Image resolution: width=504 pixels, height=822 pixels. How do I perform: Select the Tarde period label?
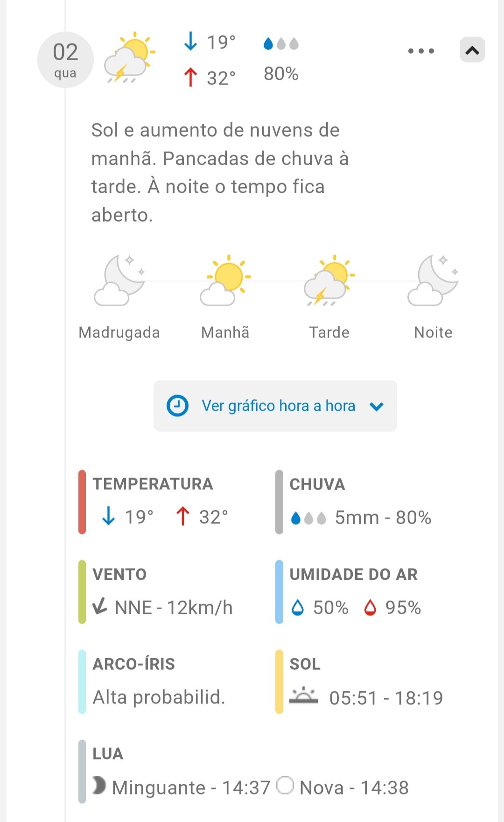point(329,332)
